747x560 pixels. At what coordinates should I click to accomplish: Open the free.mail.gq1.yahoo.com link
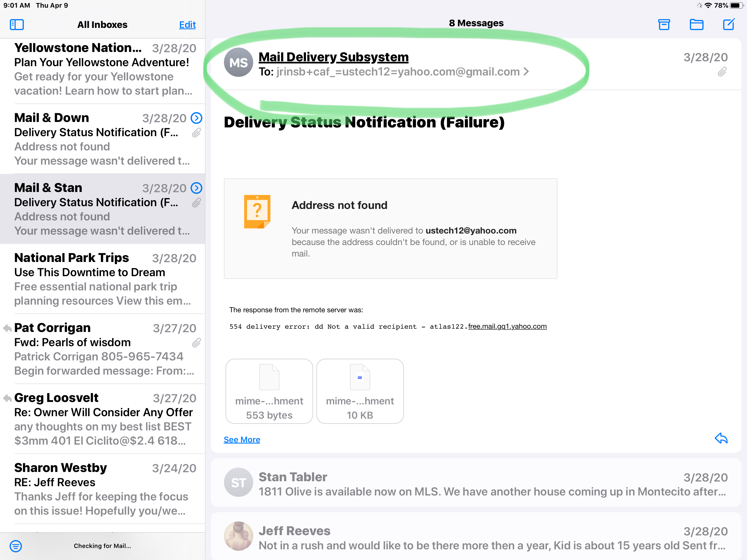pos(507,326)
